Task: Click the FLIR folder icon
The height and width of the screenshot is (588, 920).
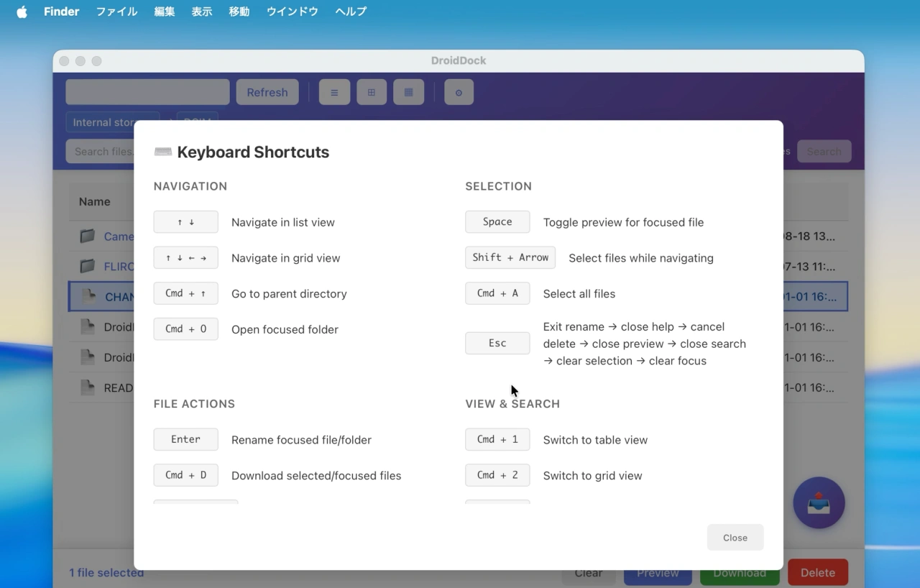Action: (x=88, y=266)
